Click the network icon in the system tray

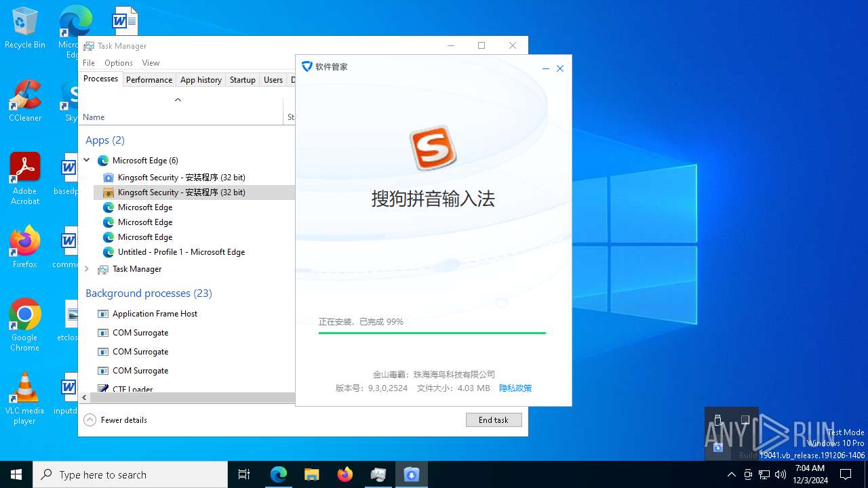[x=764, y=474]
